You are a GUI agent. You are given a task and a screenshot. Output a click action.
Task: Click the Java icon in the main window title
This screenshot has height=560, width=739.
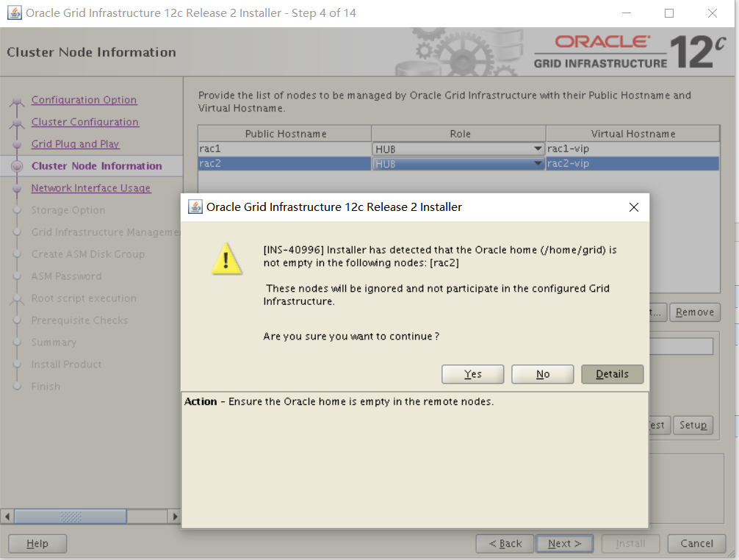click(14, 12)
